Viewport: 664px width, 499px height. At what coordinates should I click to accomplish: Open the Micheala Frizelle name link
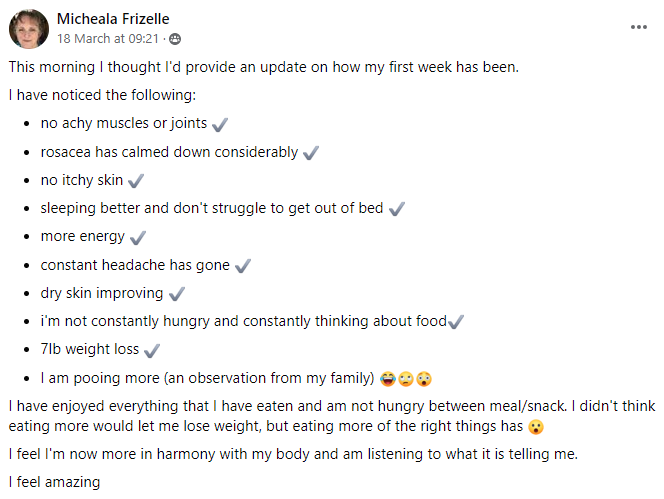113,19
